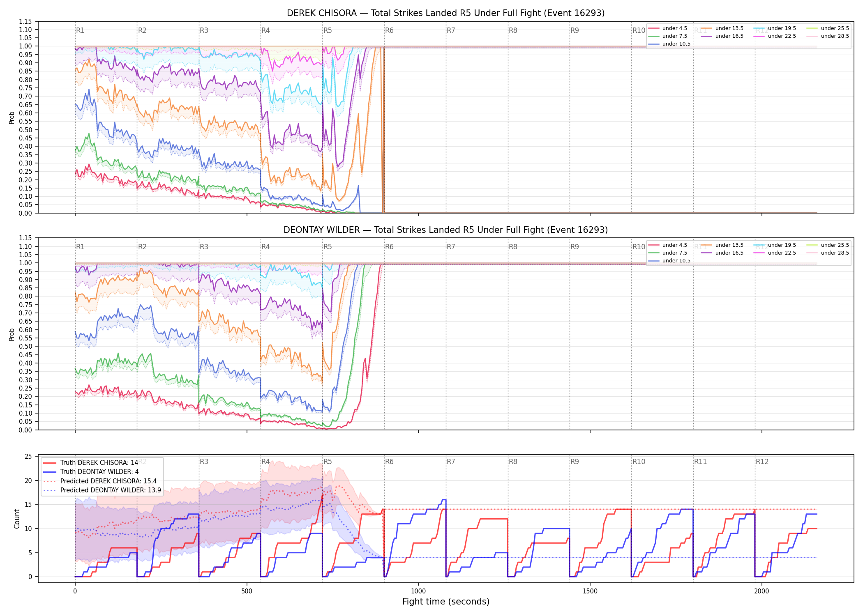This screenshot has width=863, height=616.
Task: Click the R3 round label in Count chart
Action: click(204, 462)
